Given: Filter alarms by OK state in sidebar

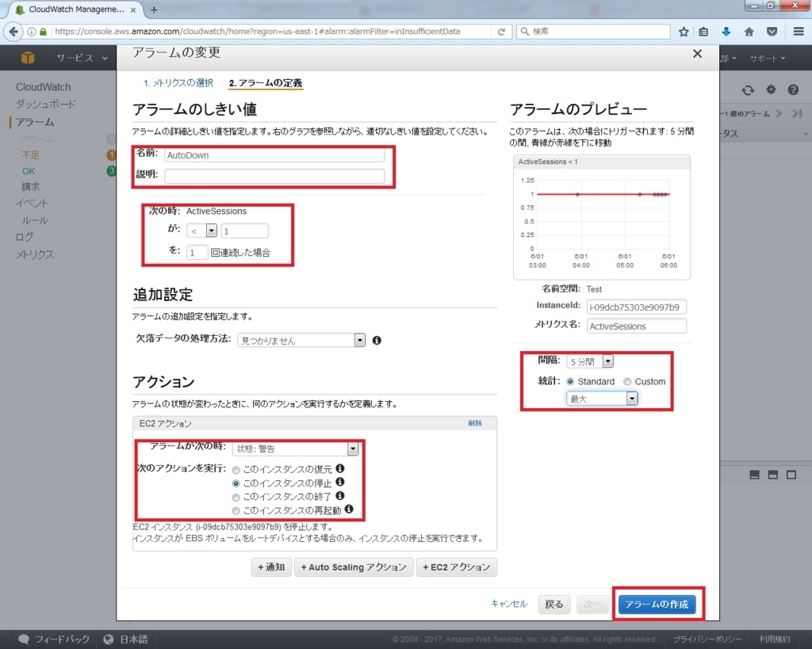Looking at the screenshot, I should [x=29, y=171].
